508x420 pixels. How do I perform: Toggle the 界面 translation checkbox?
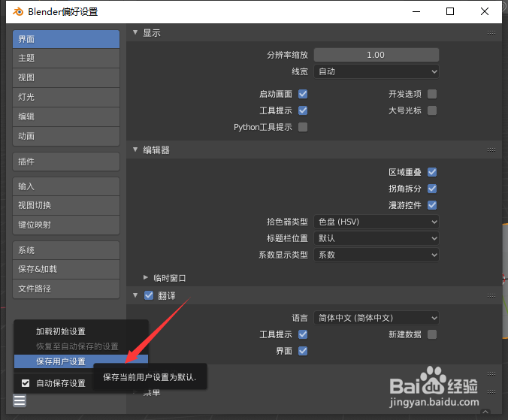click(x=303, y=351)
